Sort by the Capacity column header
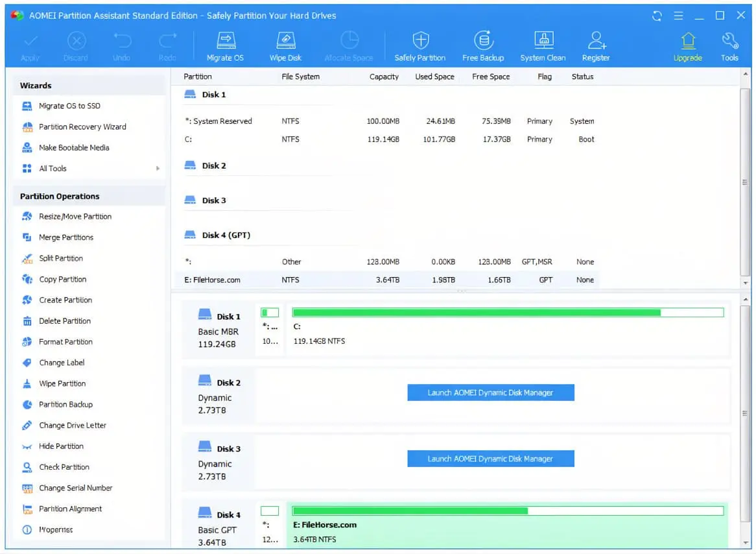Viewport: 756px width, 554px height. (x=384, y=77)
